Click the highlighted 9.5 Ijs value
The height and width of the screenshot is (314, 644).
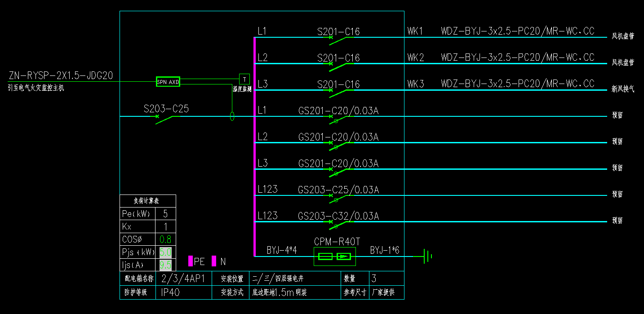pyautogui.click(x=165, y=265)
